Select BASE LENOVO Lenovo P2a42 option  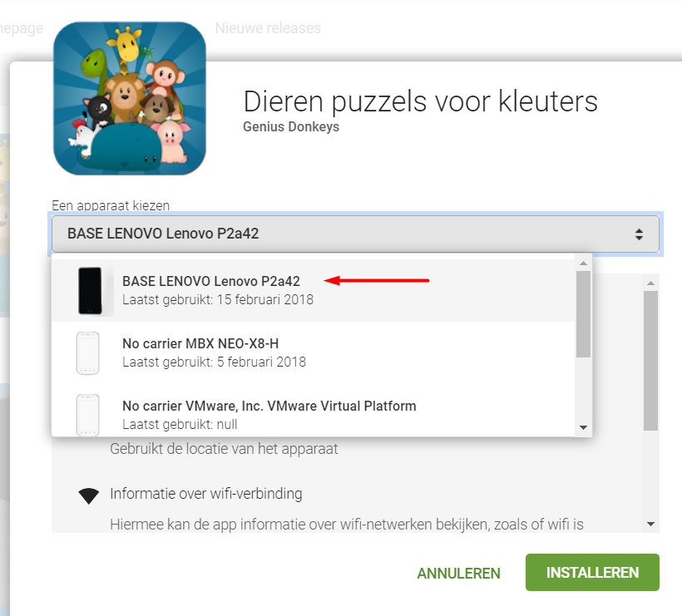(314, 290)
